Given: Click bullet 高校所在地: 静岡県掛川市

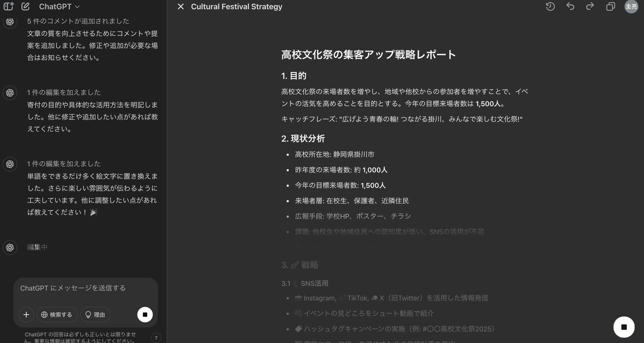Looking at the screenshot, I should [334, 154].
